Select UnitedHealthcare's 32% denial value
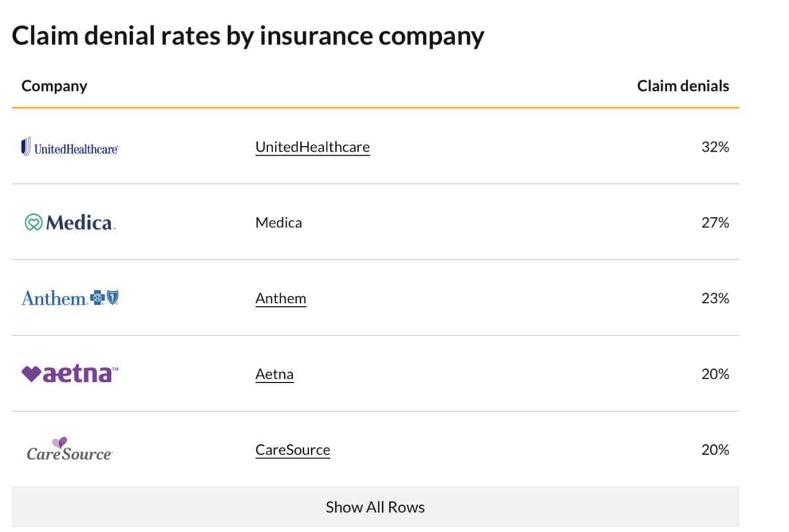789x532 pixels. click(x=714, y=147)
